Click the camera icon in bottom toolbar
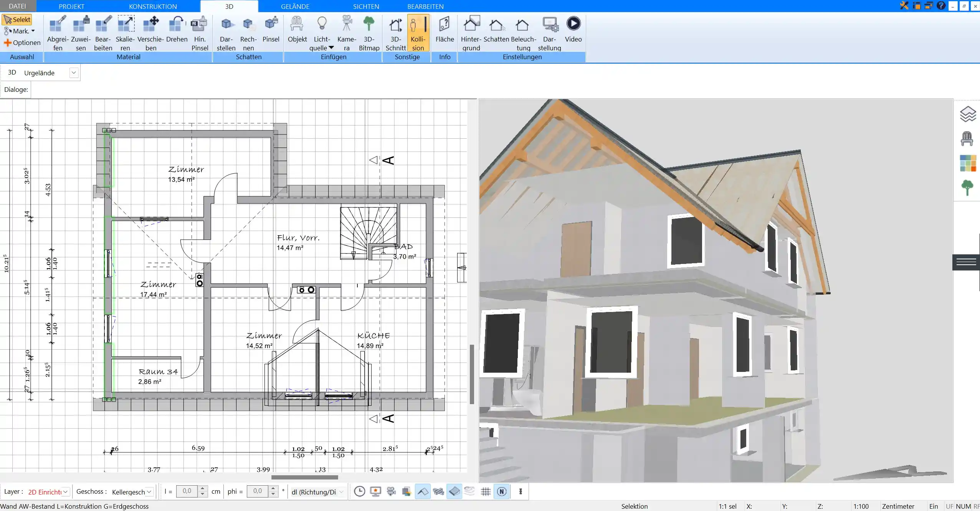This screenshot has width=980, height=511. tap(391, 491)
